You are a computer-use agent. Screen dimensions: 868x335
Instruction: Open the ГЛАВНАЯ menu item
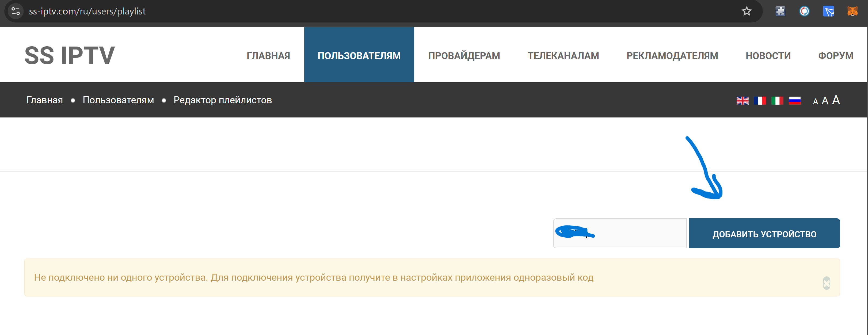(x=268, y=56)
